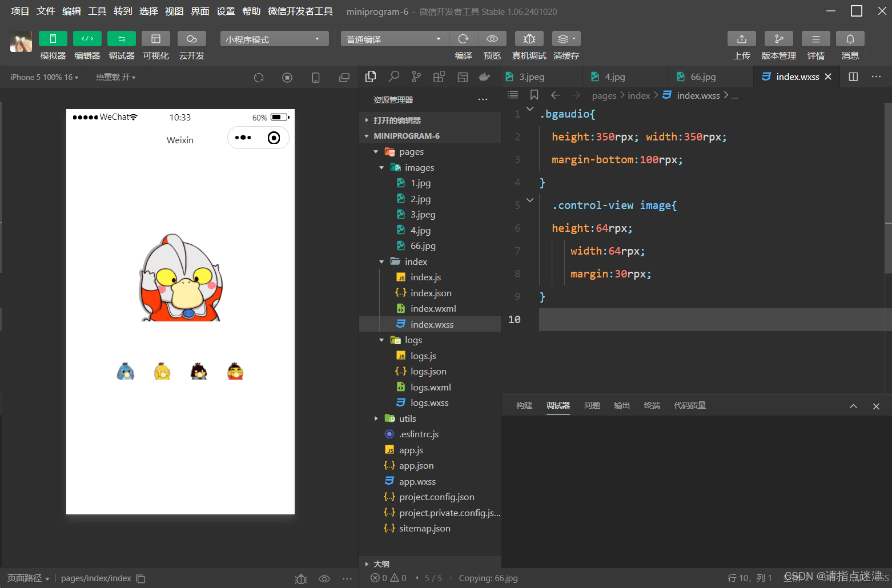Toggle the visualization panel button
Image resolution: width=892 pixels, height=588 pixels.
point(156,38)
